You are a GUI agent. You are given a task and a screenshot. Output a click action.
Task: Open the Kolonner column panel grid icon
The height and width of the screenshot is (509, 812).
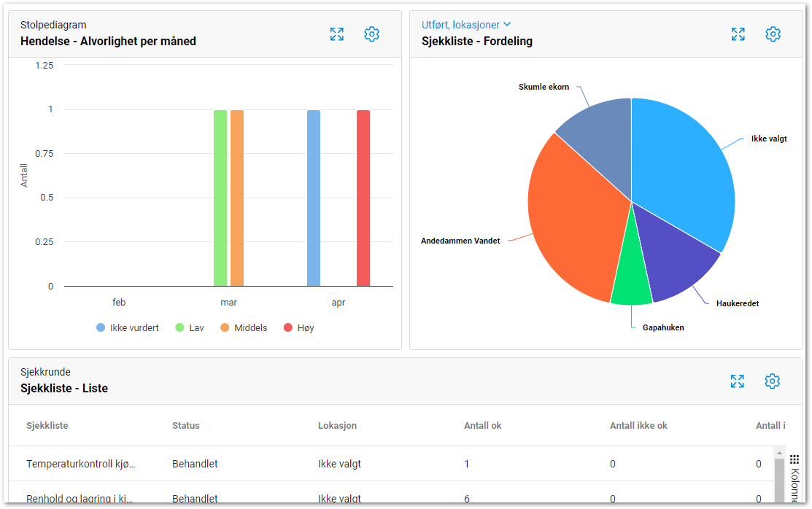pyautogui.click(x=794, y=459)
